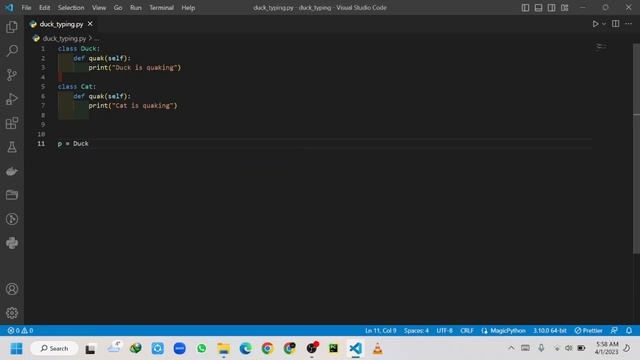The height and width of the screenshot is (360, 640).
Task: Click the Prettier status bar item
Action: [x=589, y=330]
